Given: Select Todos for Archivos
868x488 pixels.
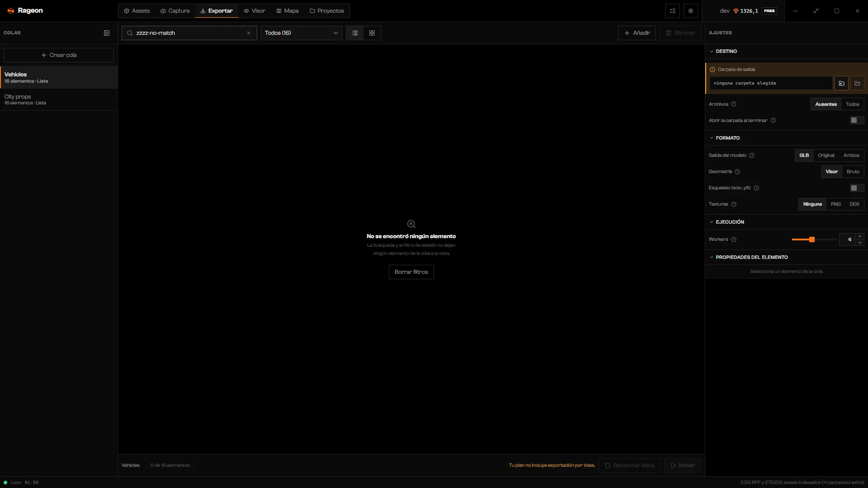Looking at the screenshot, I should tap(853, 104).
